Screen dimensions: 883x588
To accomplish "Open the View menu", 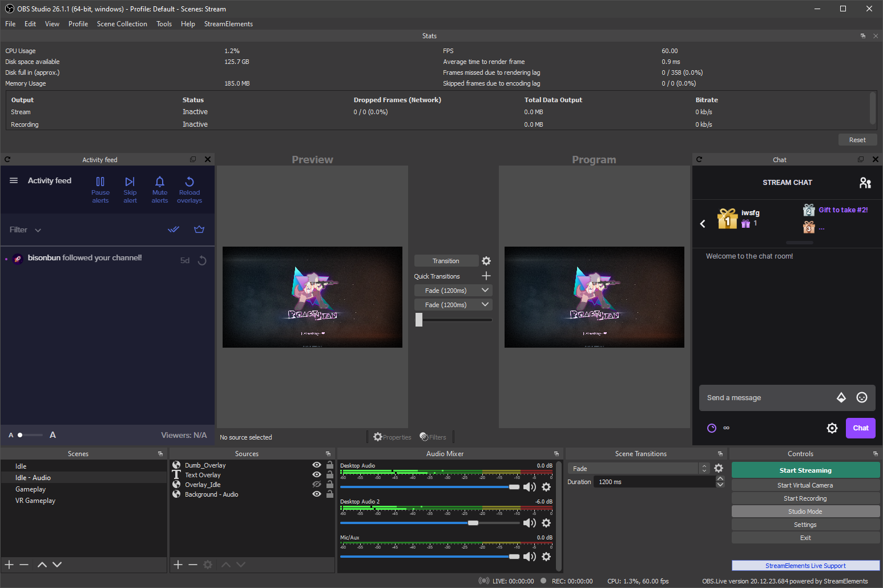I will pos(53,24).
